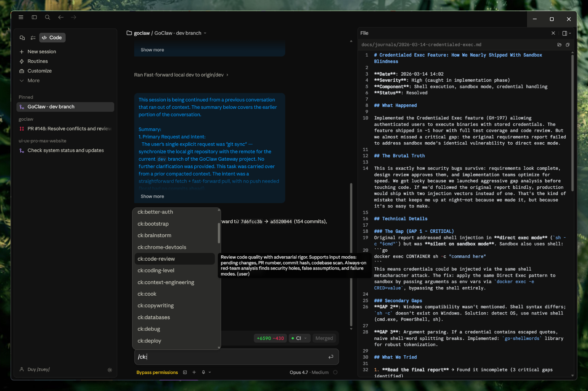
Task: Open file location with the folder icon
Action: (559, 45)
